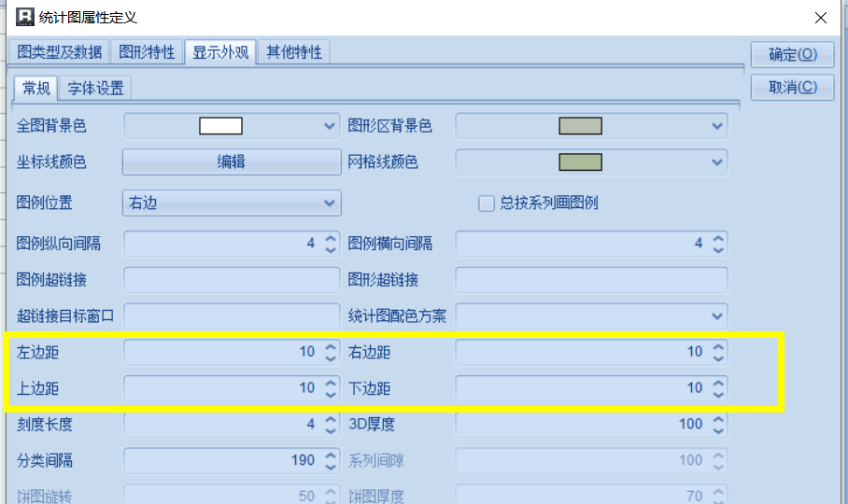Confirm with the 确定(O) button

click(792, 54)
